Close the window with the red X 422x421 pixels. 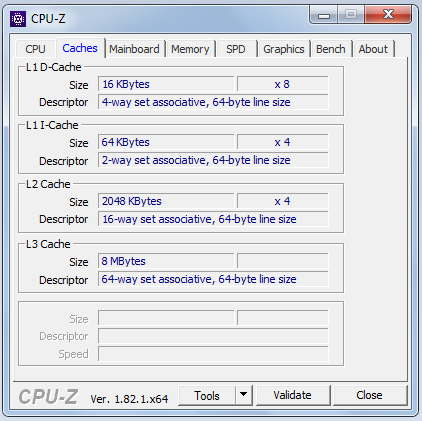coord(388,14)
